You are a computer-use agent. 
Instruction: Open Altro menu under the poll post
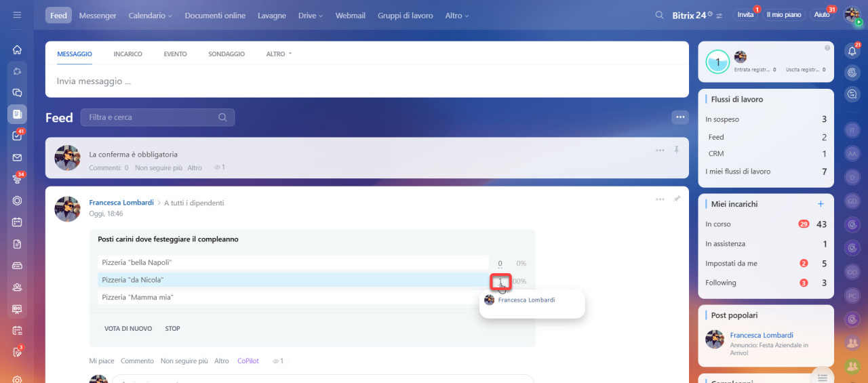tap(222, 361)
